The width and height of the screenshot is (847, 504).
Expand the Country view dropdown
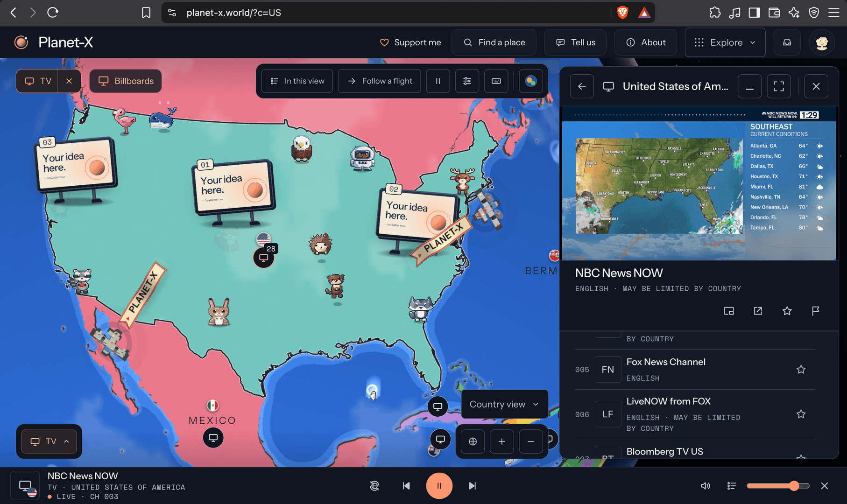(x=505, y=405)
